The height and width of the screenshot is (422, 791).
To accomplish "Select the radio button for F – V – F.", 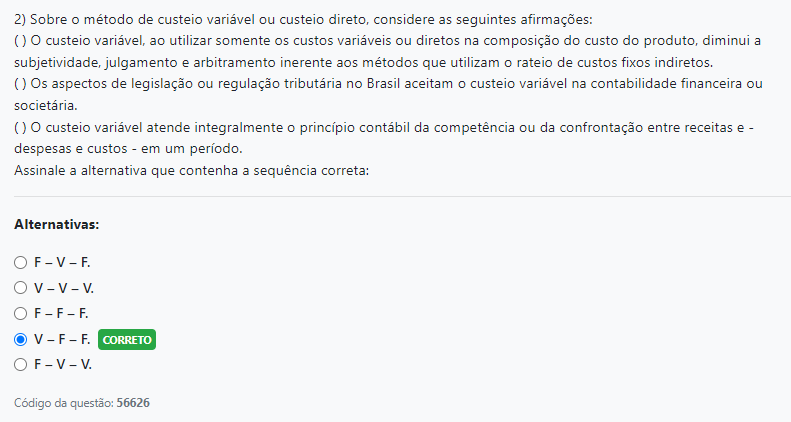I will 20,262.
